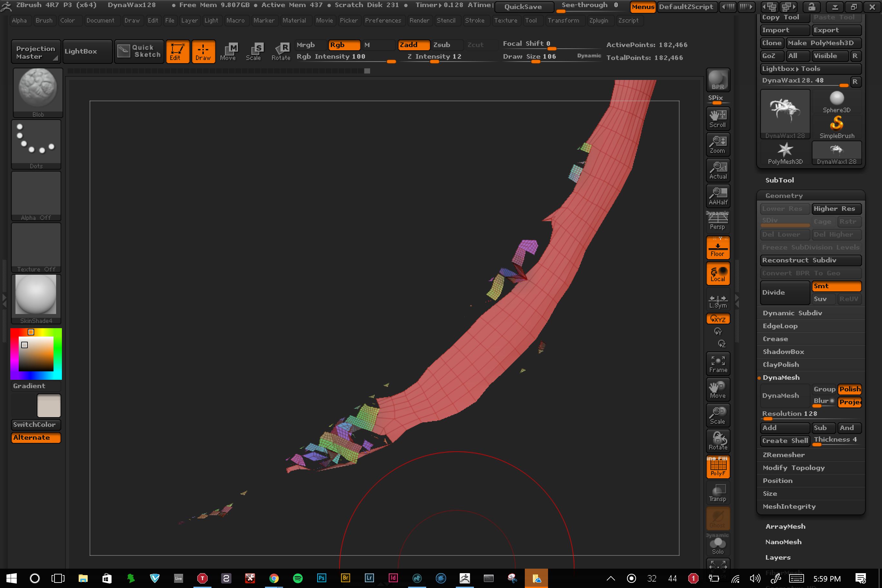Click the BPR render icon
The image size is (882, 588).
click(718, 80)
